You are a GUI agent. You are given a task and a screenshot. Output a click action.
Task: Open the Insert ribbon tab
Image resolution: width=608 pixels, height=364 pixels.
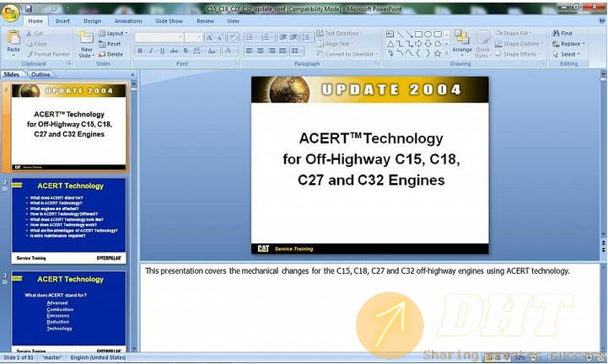62,21
